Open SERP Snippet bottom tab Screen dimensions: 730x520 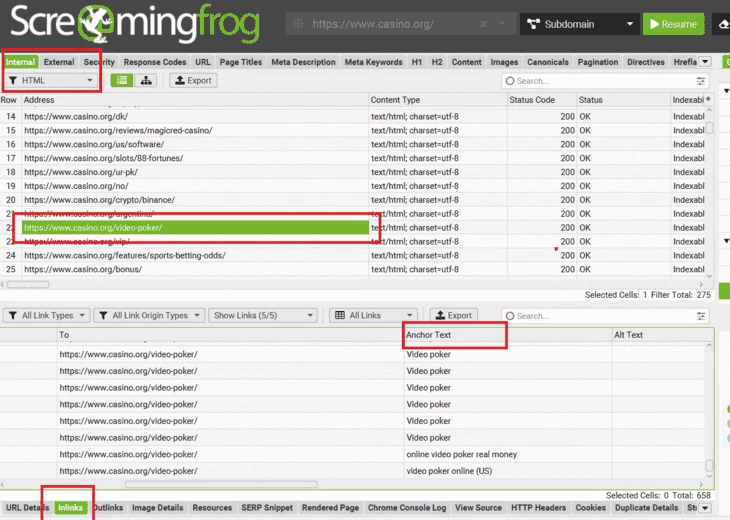pyautogui.click(x=267, y=507)
